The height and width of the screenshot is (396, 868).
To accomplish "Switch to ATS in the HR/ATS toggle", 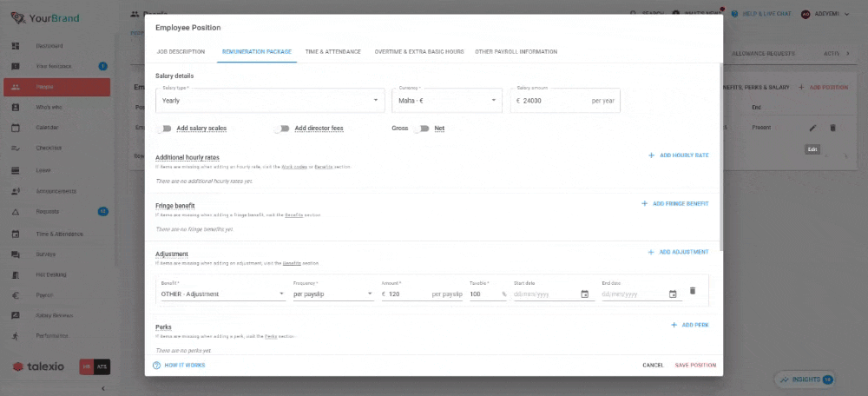I will click(x=102, y=366).
